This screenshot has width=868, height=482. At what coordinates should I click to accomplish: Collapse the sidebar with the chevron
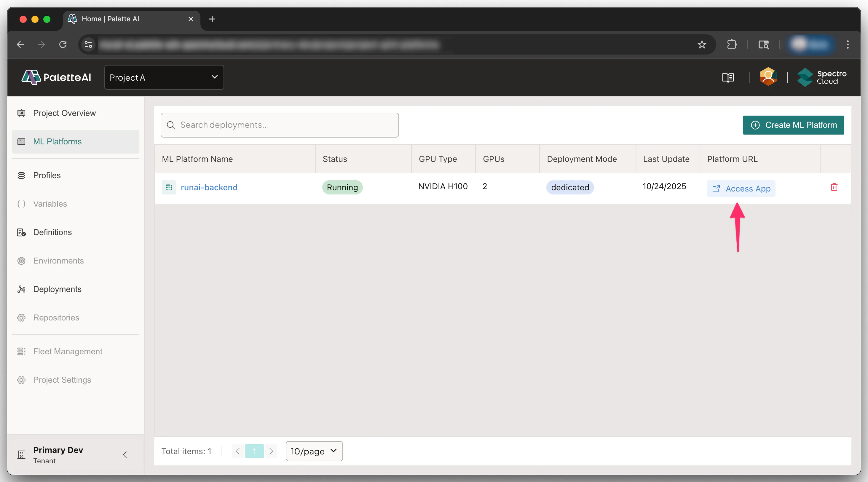click(x=125, y=455)
